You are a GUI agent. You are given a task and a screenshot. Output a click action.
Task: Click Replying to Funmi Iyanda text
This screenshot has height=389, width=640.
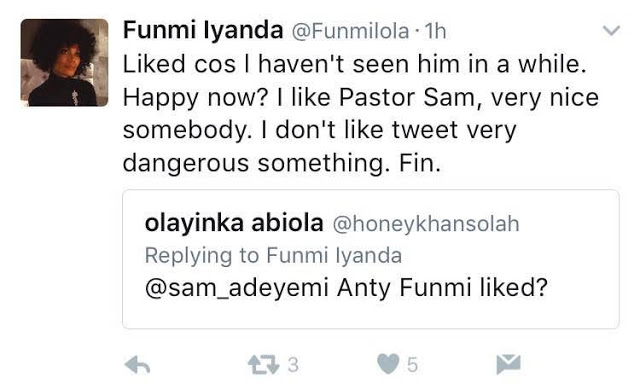coord(273,256)
